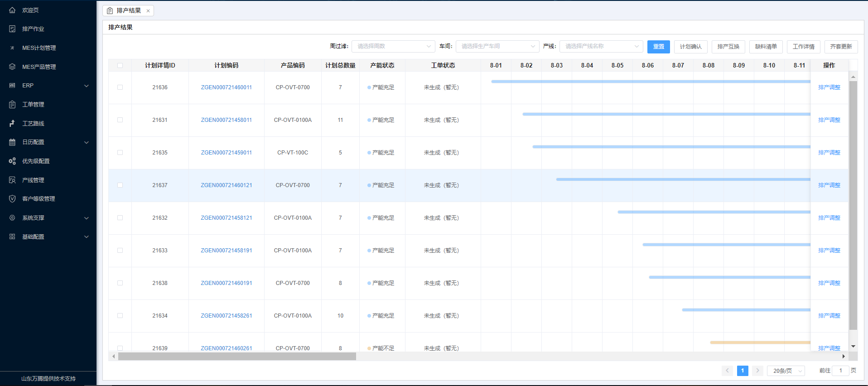Click the page jump input field
Image resolution: width=868 pixels, height=386 pixels.
pyautogui.click(x=840, y=371)
